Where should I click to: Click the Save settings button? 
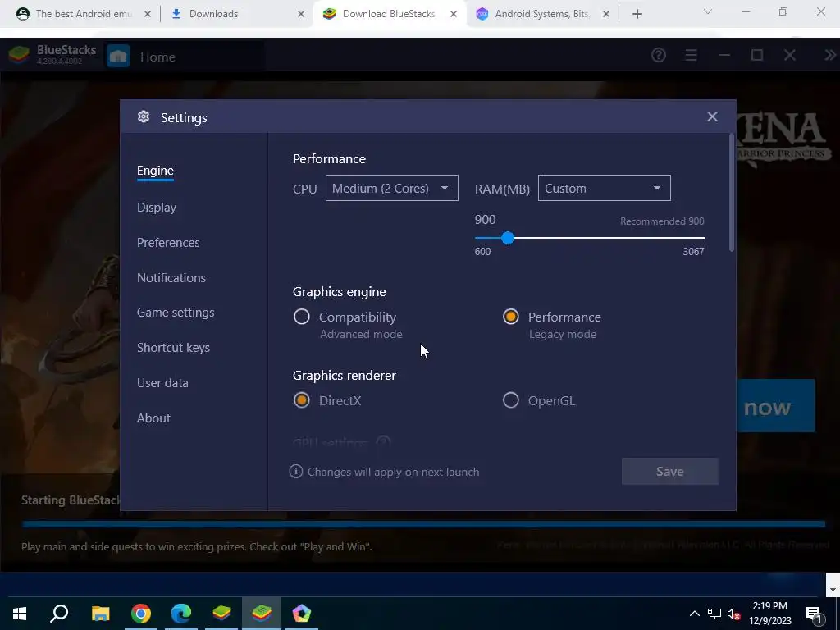pos(669,472)
